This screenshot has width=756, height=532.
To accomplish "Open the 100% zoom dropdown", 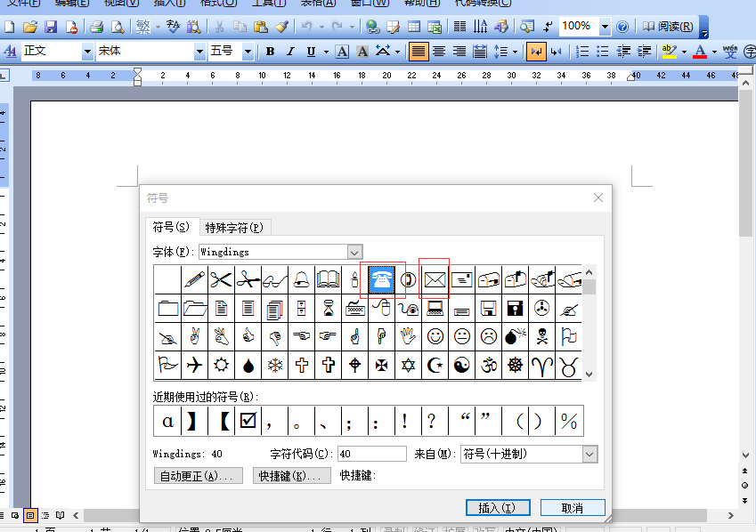I will (x=605, y=27).
